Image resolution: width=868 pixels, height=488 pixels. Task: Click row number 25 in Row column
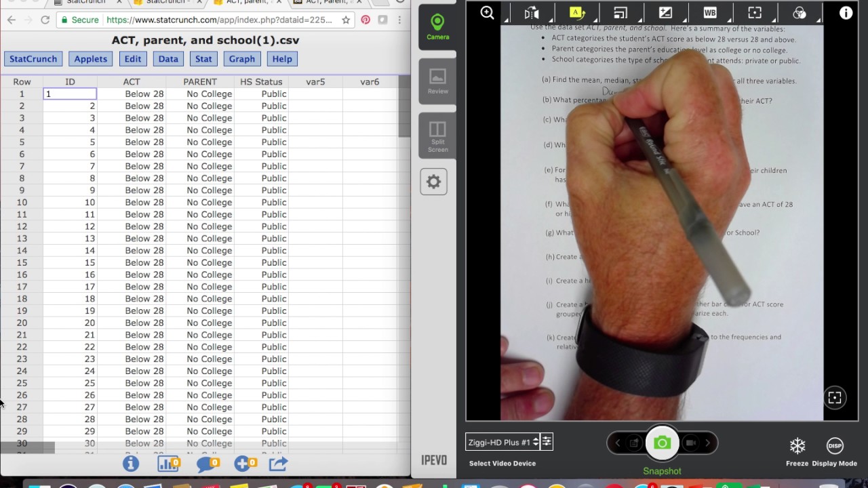tap(22, 384)
